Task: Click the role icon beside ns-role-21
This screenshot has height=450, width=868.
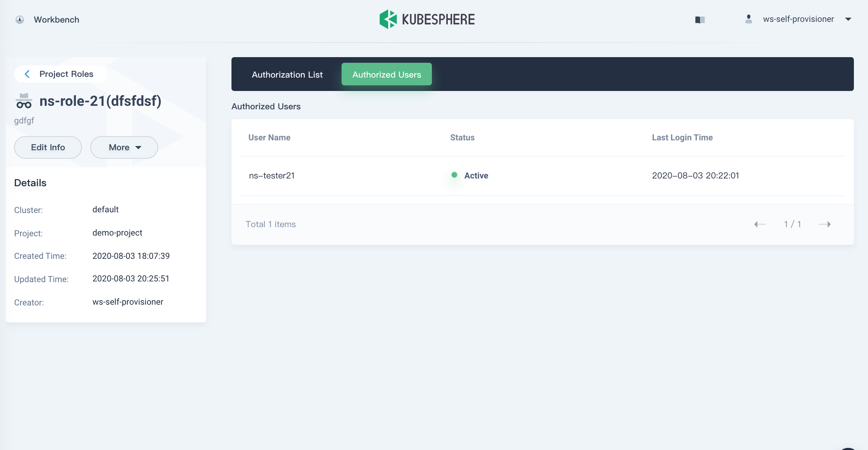Action: tap(24, 101)
